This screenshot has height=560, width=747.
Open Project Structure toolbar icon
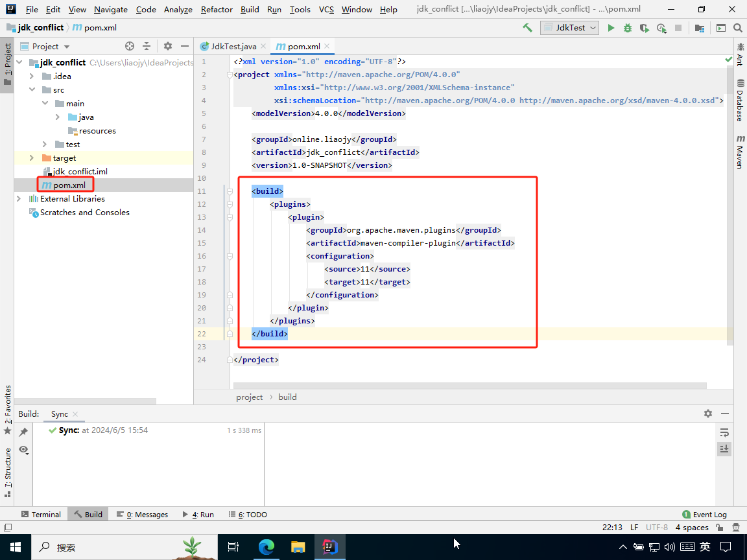click(x=700, y=28)
